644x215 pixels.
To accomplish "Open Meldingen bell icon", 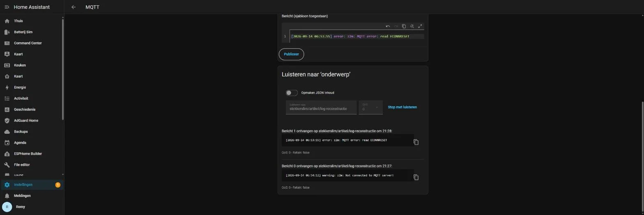I will click(7, 196).
